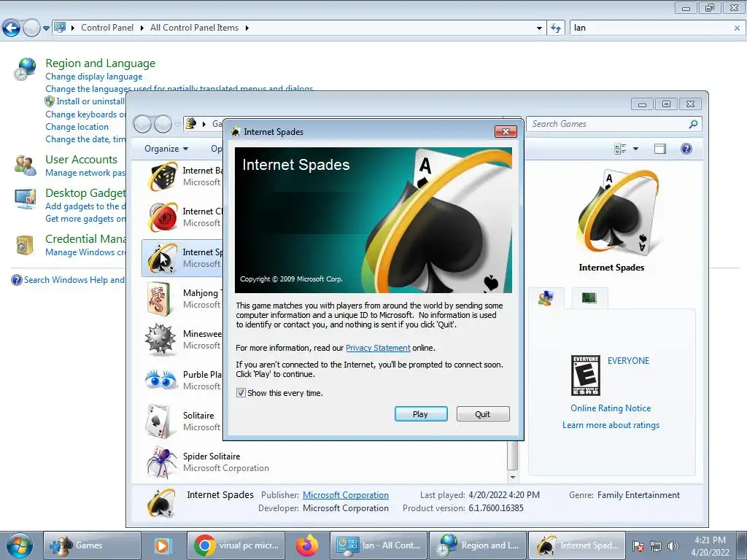Click the Action Center flag tray icon
The width and height of the screenshot is (747, 560).
[x=638, y=546]
